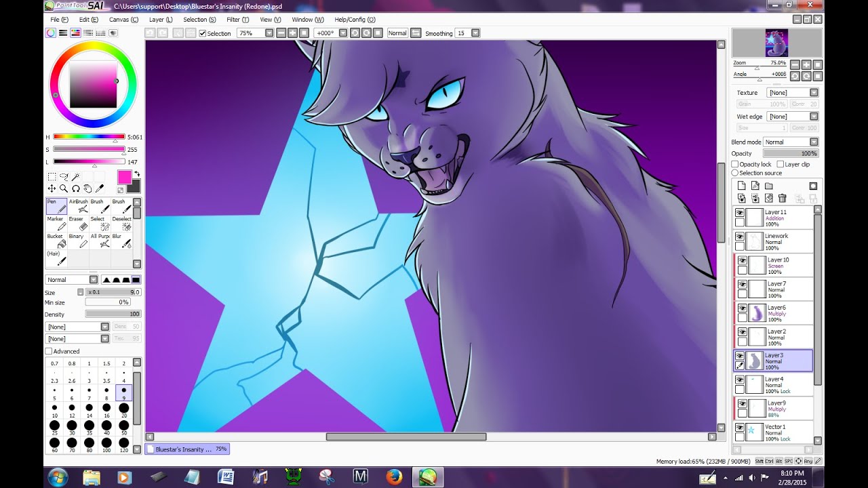Open the zoom percentage 75% dropdown
This screenshot has width=868, height=488.
269,33
